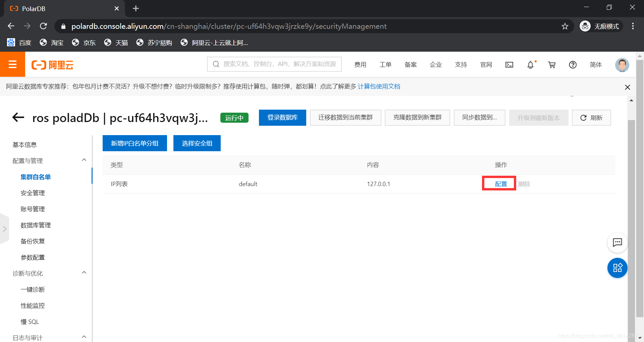Click the 刷新 refresh icon
The width and height of the screenshot is (644, 342).
click(591, 118)
